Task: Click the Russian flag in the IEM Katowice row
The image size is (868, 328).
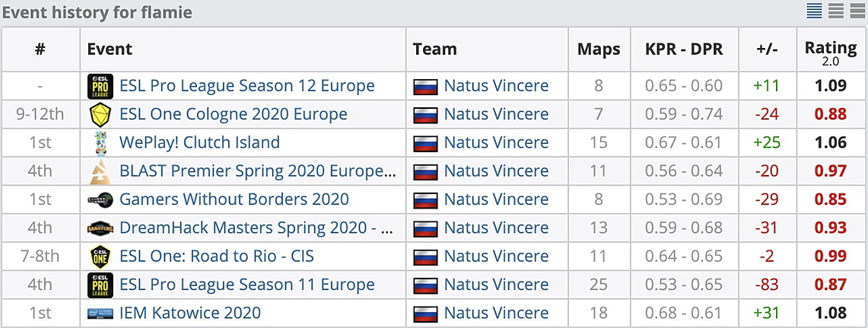Action: pos(424,314)
